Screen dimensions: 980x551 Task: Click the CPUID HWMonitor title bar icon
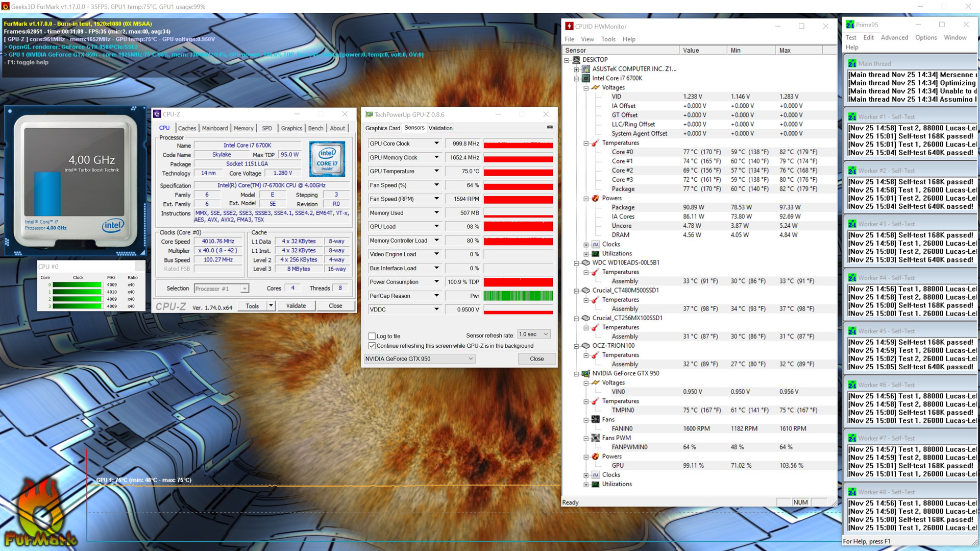tap(569, 26)
